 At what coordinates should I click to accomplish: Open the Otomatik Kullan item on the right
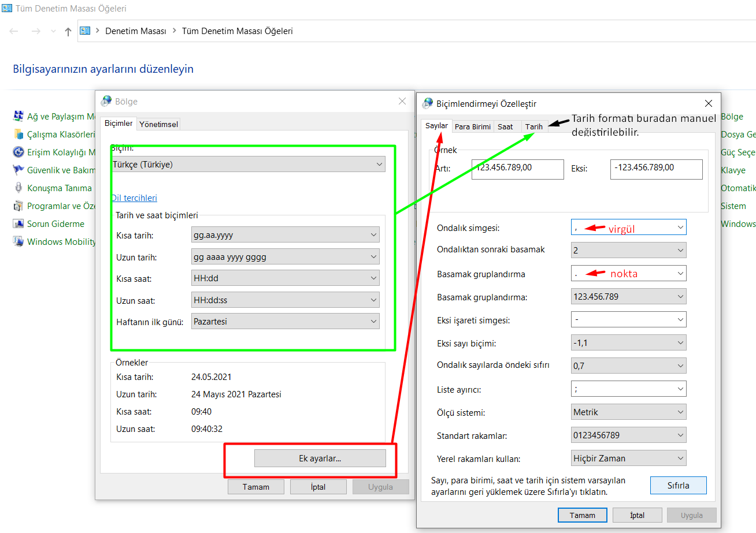point(738,188)
